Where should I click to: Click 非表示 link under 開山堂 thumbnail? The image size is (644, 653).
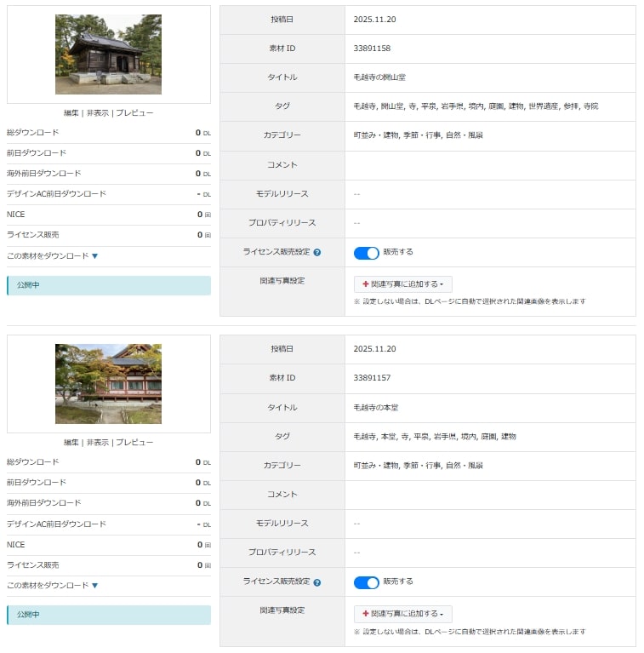(x=97, y=112)
